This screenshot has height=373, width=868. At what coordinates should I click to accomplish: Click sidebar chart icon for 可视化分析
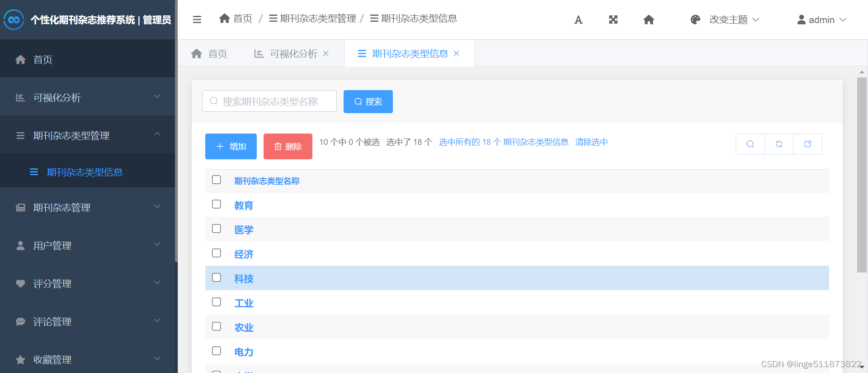pos(20,97)
